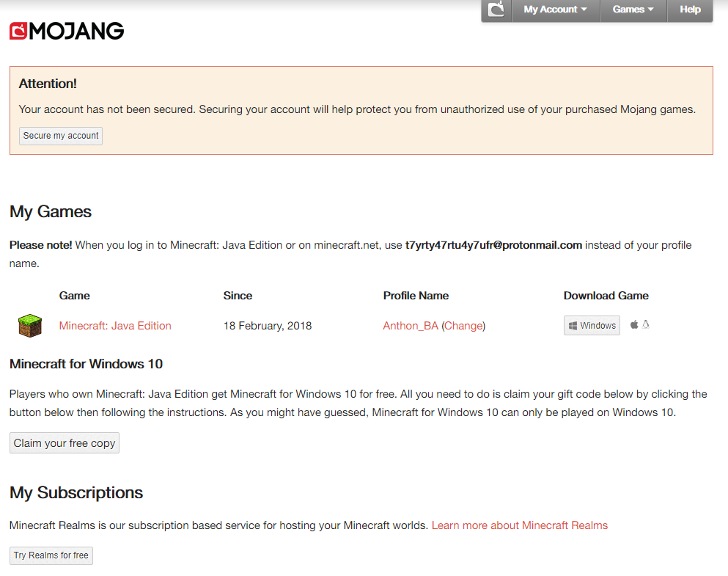728x576 pixels.
Task: Click the Secure my account button
Action: 61,136
